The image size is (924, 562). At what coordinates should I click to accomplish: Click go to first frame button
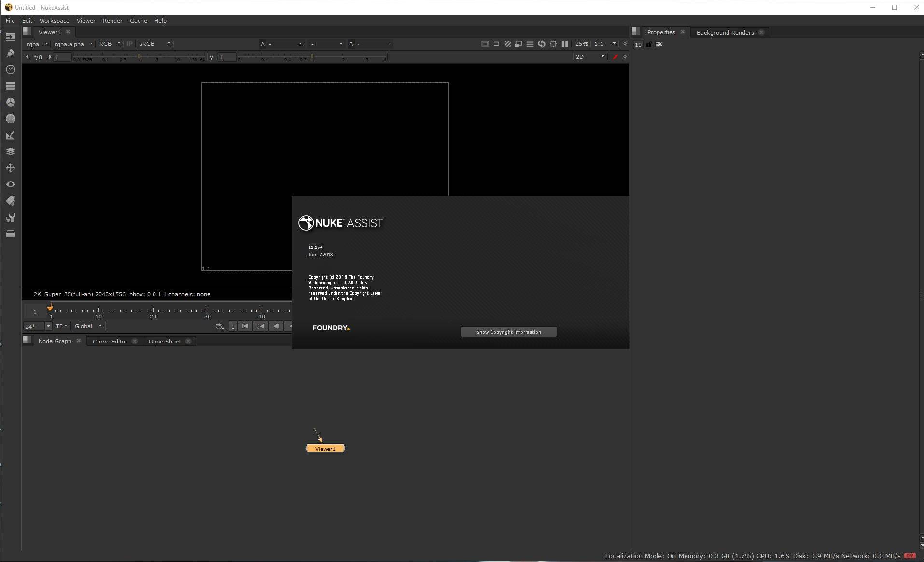[245, 326]
